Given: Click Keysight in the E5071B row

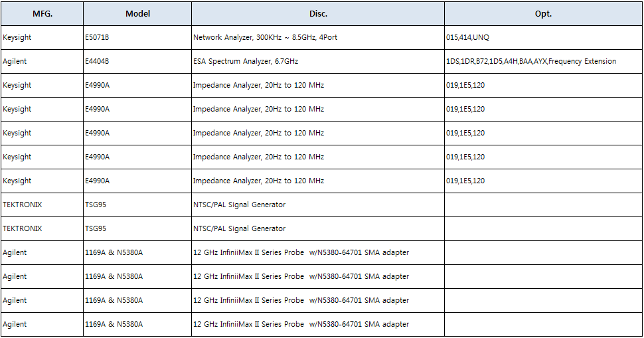Looking at the screenshot, I should (17, 37).
